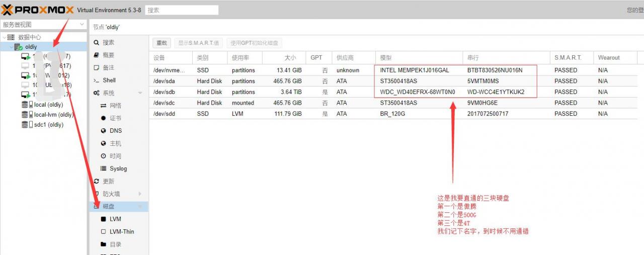Select the /dev/nvme... device row
Image resolution: width=644 pixels, height=255 pixels.
pyautogui.click(x=393, y=70)
